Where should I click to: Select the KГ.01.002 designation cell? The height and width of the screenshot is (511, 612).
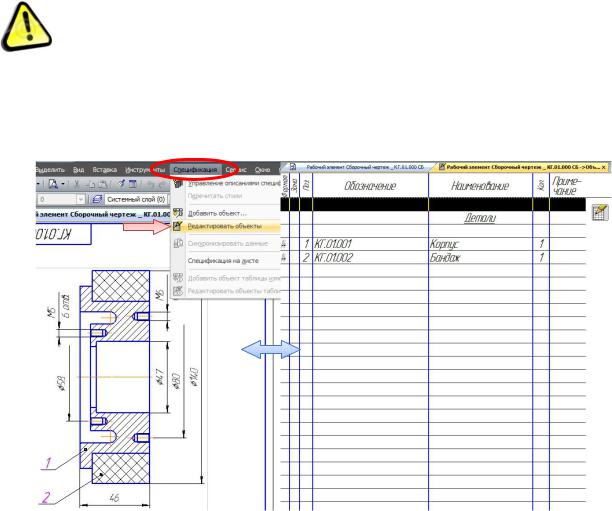[370, 258]
